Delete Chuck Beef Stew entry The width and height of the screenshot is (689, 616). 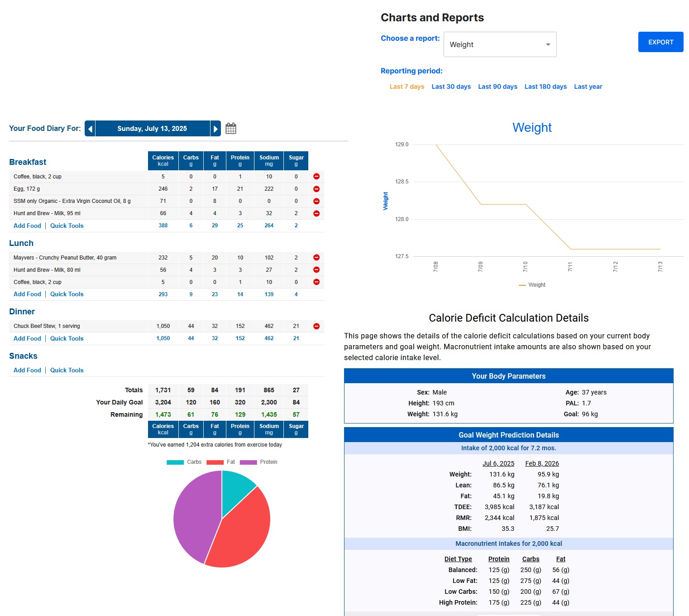click(x=316, y=326)
